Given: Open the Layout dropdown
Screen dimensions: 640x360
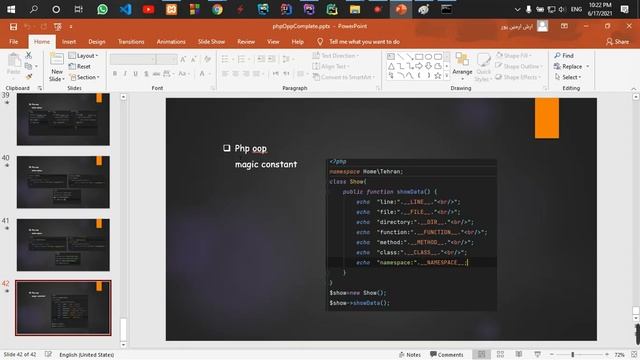Looking at the screenshot, I should [x=84, y=56].
